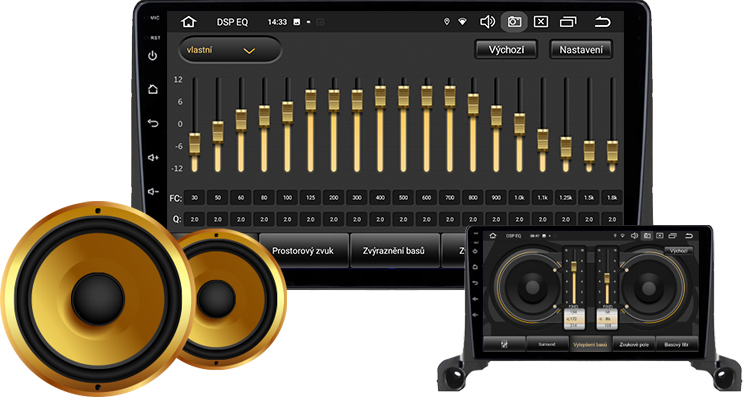Reset equalizer with the Výchozí button
The height and width of the screenshot is (397, 743).
pos(506,50)
